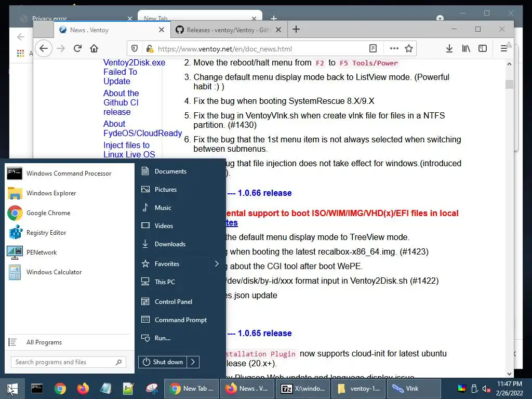Open Documents folder in Start menu
Viewport: 532px width, 399px height.
click(x=180, y=171)
